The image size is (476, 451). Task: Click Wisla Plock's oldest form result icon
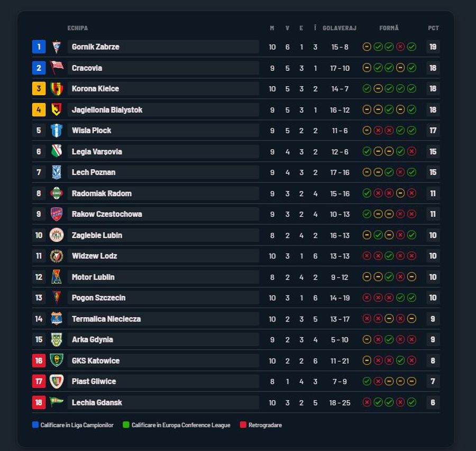[x=367, y=131]
